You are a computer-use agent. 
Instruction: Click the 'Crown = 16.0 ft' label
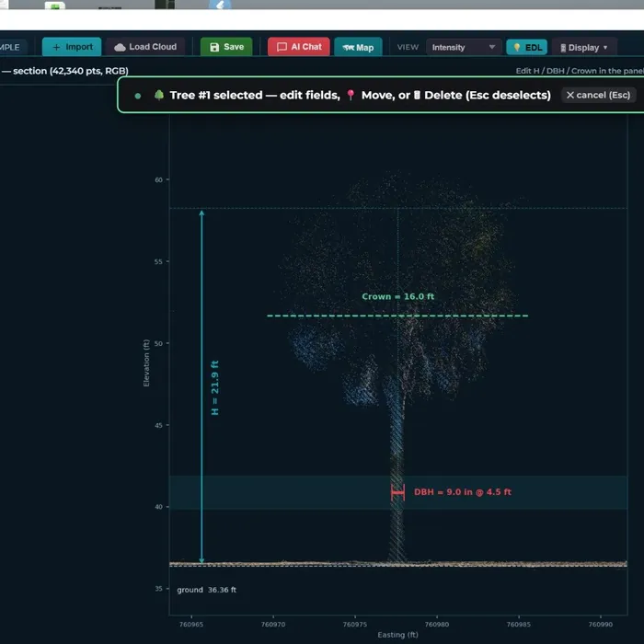pos(397,296)
